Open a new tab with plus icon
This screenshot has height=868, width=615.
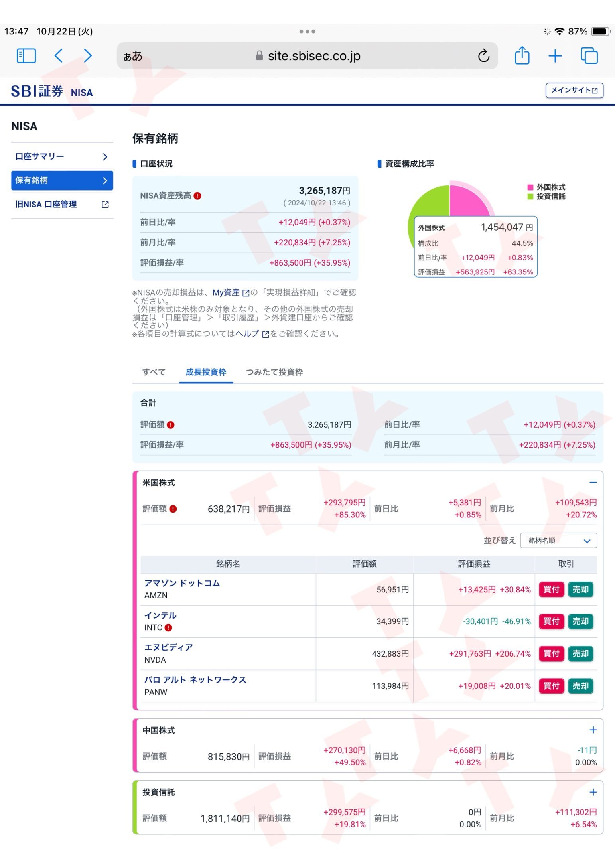[555, 56]
